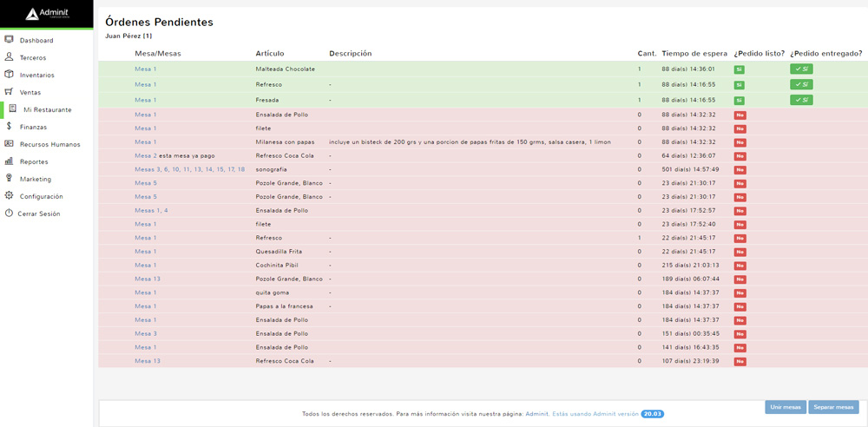Click the Configuración gear icon

click(x=10, y=196)
